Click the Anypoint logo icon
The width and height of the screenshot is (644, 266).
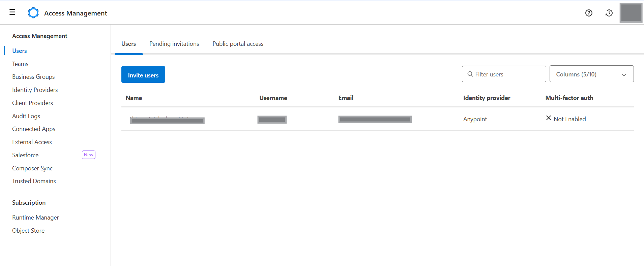(x=33, y=13)
